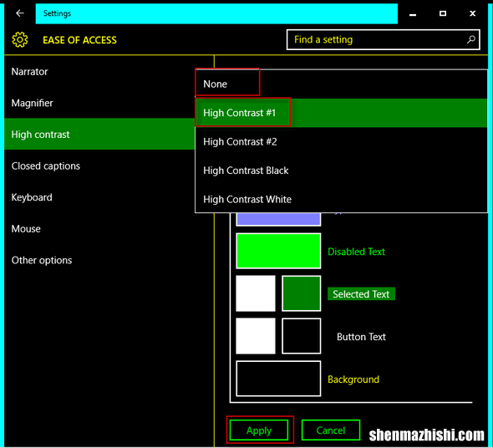The width and height of the screenshot is (493, 448).
Task: Go to Closed captions section
Action: tap(99, 165)
